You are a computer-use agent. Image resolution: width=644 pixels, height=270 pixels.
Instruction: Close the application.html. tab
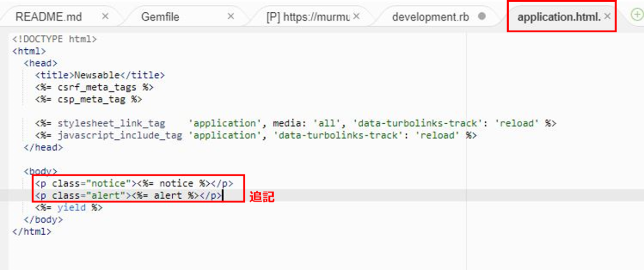[608, 16]
